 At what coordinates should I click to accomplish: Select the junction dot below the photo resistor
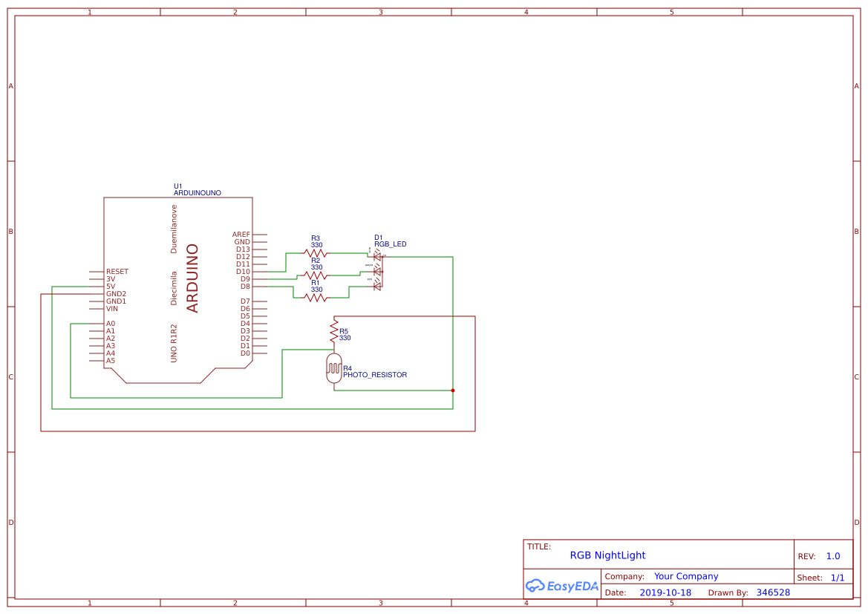click(452, 389)
